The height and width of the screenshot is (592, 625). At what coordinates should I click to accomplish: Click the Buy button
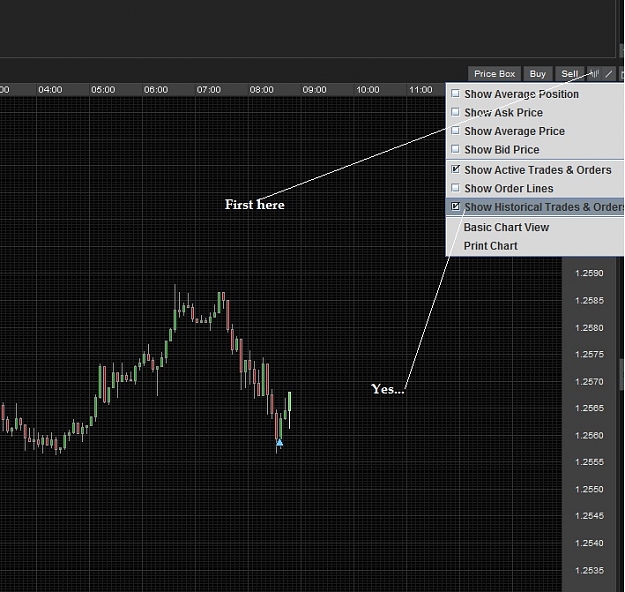pyautogui.click(x=537, y=74)
